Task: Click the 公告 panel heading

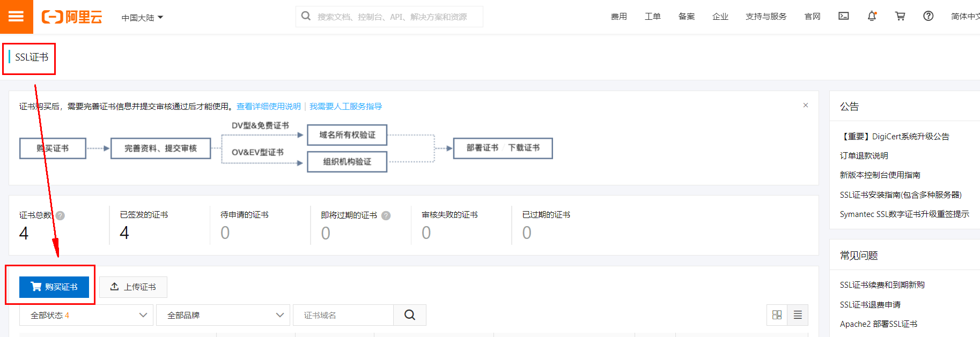Action: pyautogui.click(x=849, y=107)
